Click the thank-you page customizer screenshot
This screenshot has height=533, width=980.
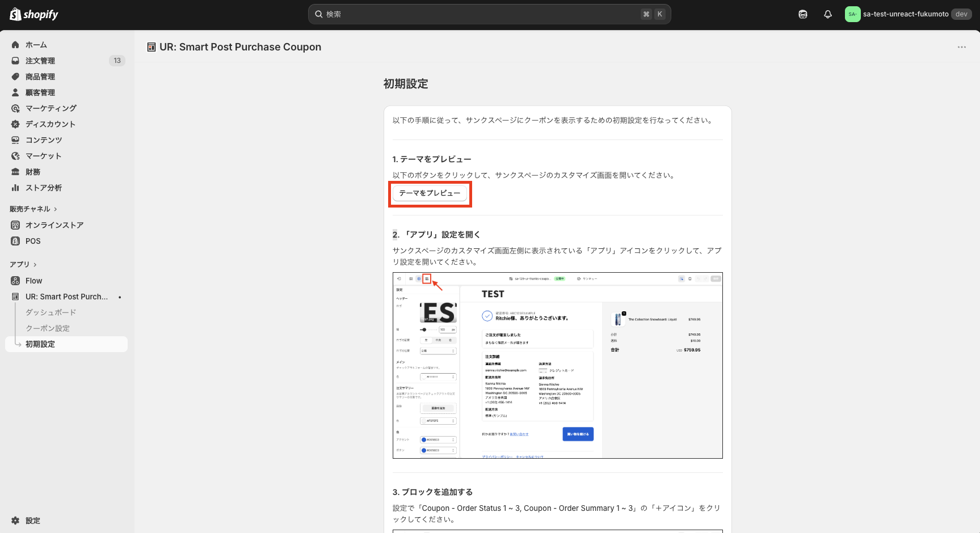pyautogui.click(x=557, y=366)
